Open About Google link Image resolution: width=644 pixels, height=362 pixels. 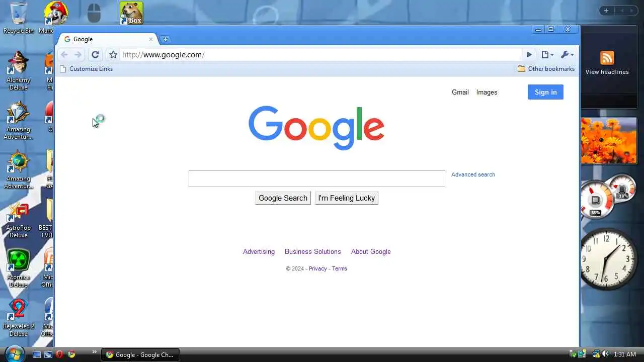(x=371, y=252)
